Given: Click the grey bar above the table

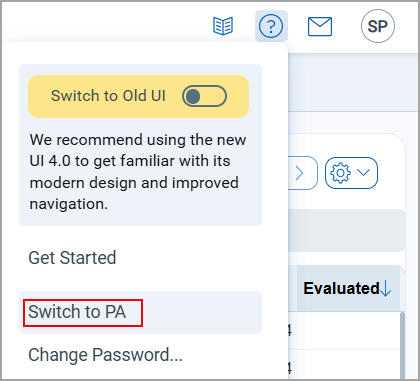Looking at the screenshot, I should [346, 230].
